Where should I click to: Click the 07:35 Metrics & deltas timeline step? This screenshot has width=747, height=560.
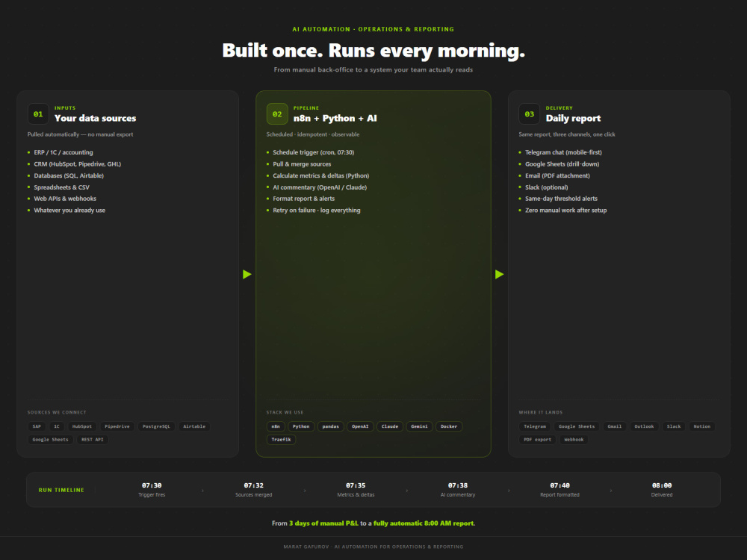pos(356,490)
